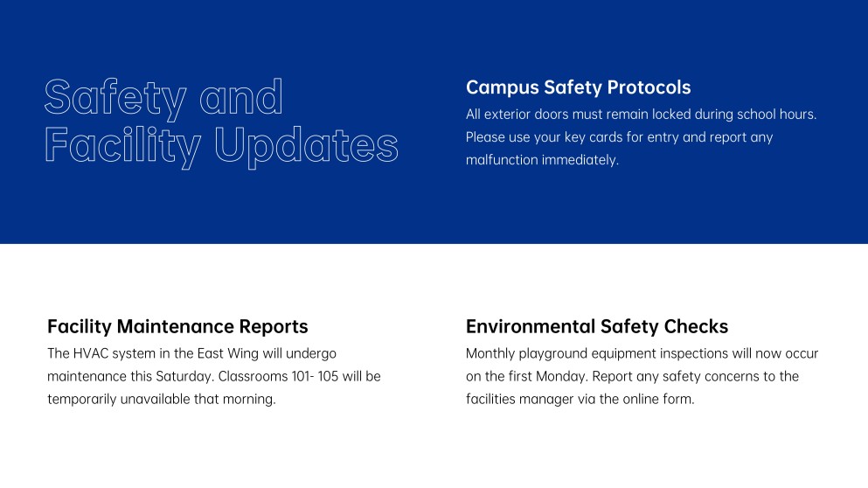The height and width of the screenshot is (488, 868).
Task: Click the 'Safety and' first title line
Action: click(x=163, y=99)
